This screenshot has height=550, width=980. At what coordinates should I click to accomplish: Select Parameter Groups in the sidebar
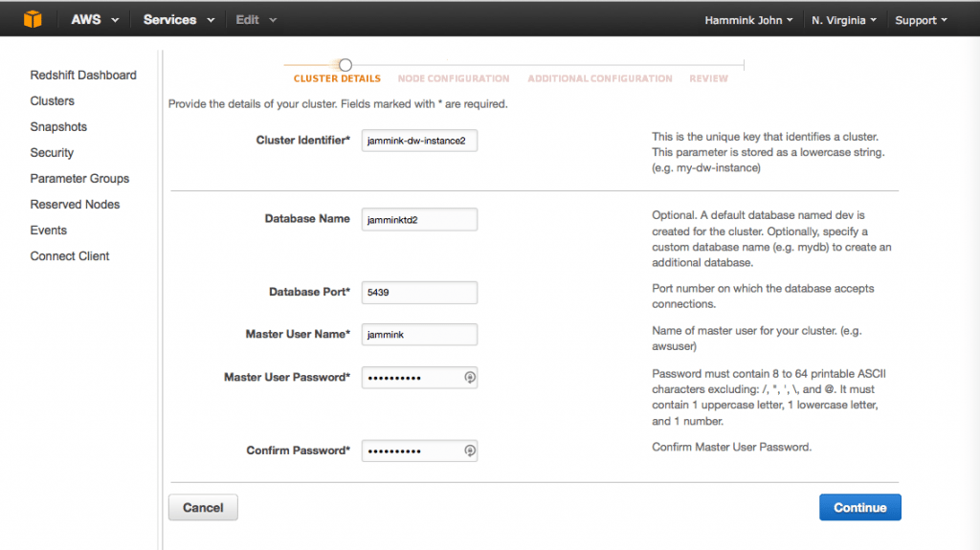79,179
